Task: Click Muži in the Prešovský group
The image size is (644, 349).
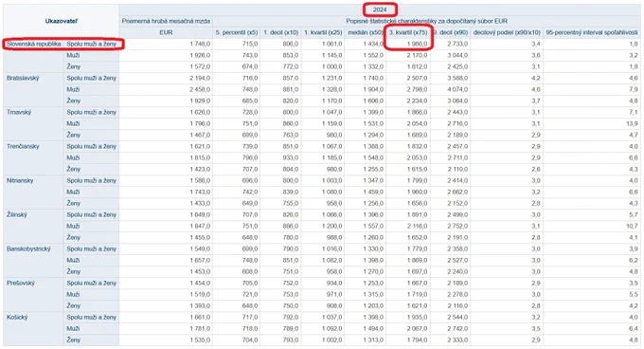Action: [73, 294]
